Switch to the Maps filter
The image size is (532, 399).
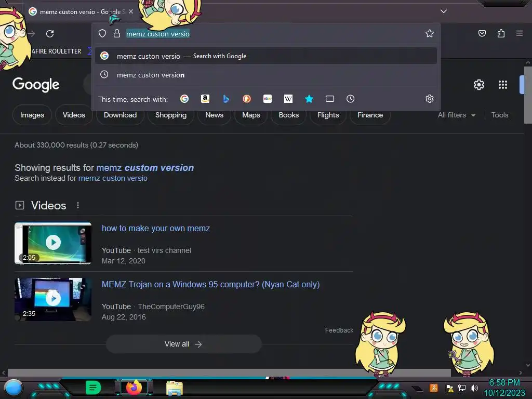pos(251,115)
